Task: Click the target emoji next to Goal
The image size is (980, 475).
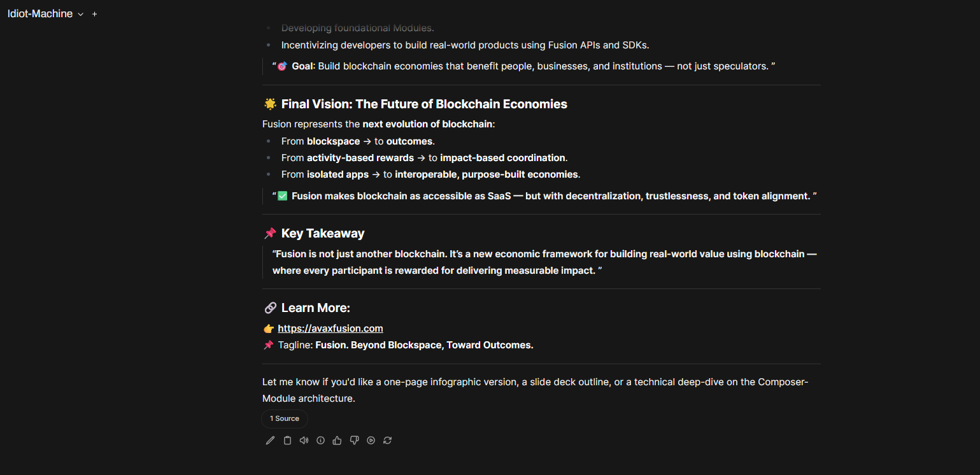Action: tap(283, 66)
